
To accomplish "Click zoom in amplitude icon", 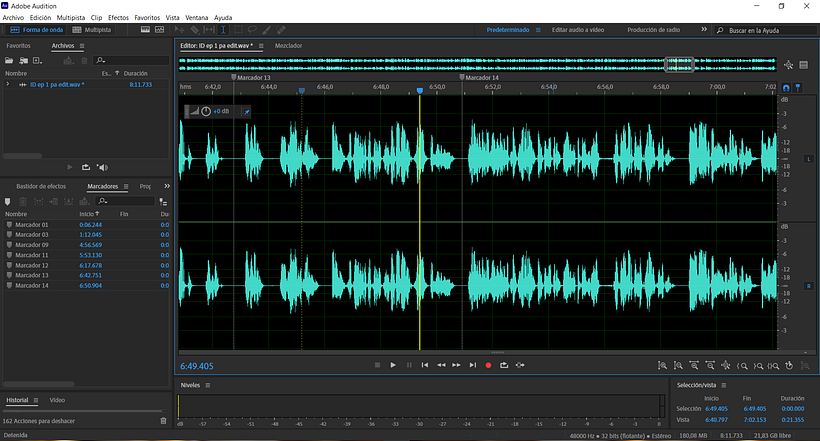I will pyautogui.click(x=662, y=366).
